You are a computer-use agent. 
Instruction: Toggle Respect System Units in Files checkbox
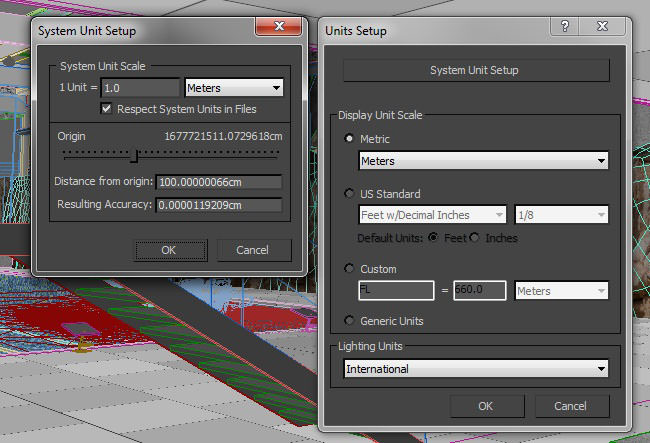pyautogui.click(x=106, y=109)
